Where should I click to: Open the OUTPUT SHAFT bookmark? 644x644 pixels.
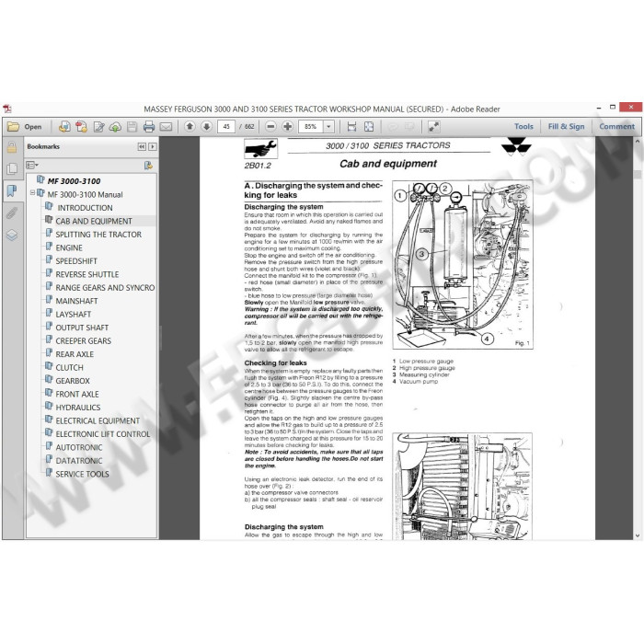click(x=82, y=328)
